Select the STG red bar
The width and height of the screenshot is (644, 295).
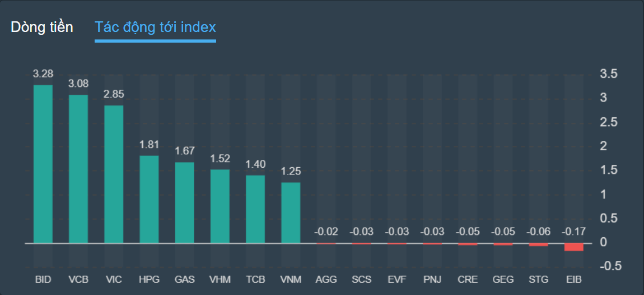pos(539,245)
